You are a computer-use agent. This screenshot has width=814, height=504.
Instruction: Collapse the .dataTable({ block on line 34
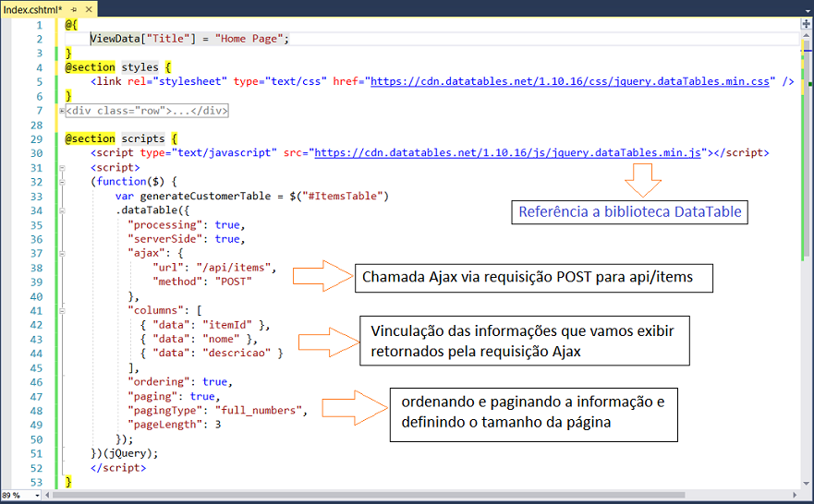coord(62,211)
